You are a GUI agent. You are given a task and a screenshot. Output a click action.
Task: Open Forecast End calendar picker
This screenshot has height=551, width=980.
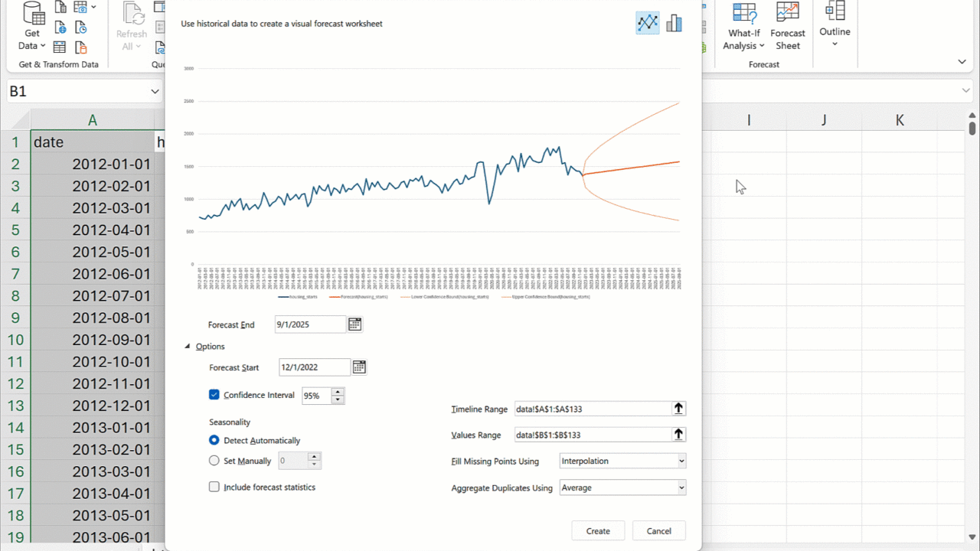coord(354,324)
